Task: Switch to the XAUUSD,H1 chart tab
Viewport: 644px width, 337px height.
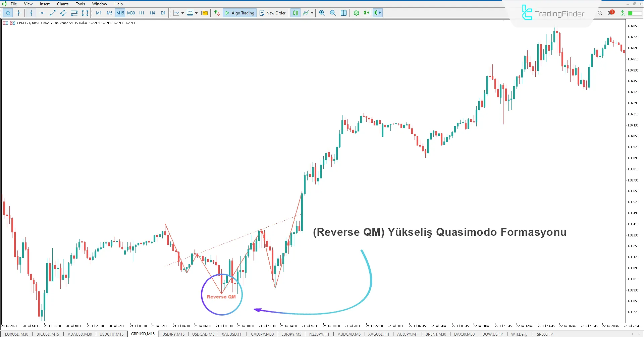Action: (x=232, y=334)
